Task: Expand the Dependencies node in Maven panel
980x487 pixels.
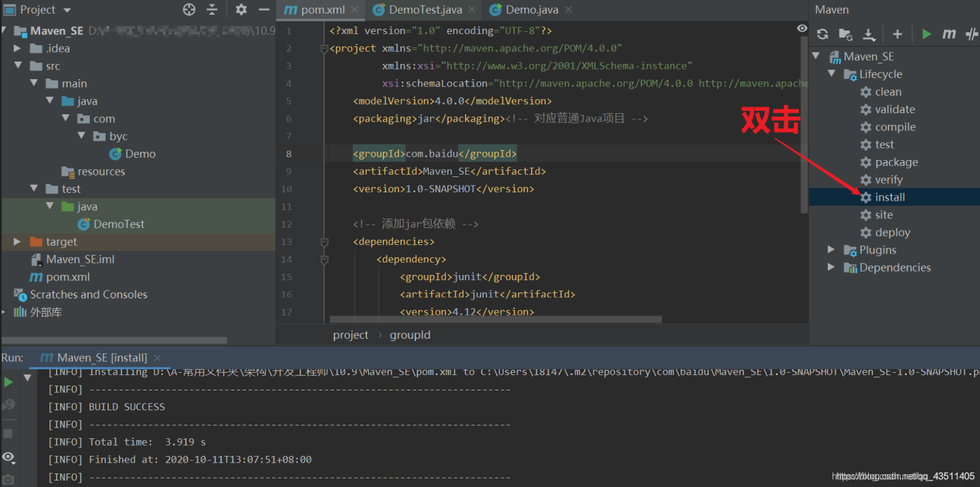Action: click(x=831, y=267)
